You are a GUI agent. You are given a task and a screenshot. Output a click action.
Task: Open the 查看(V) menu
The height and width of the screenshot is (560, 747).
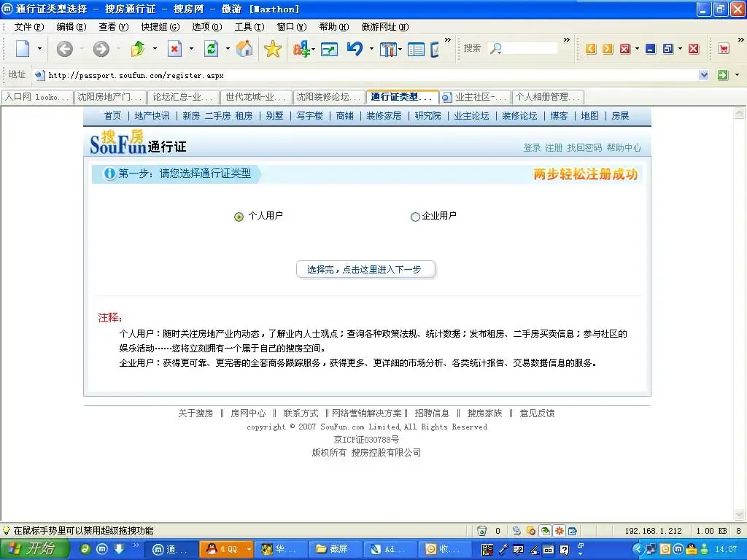[114, 27]
